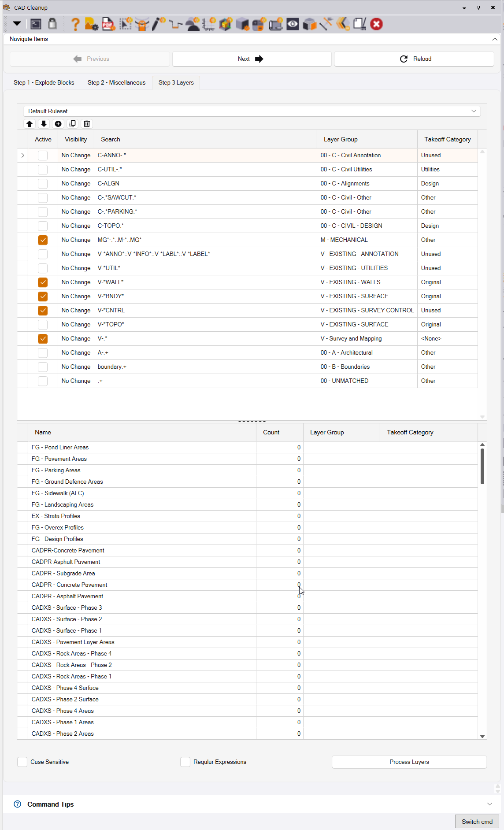Move selected rule down with arrow icon
The image size is (504, 830).
44,124
